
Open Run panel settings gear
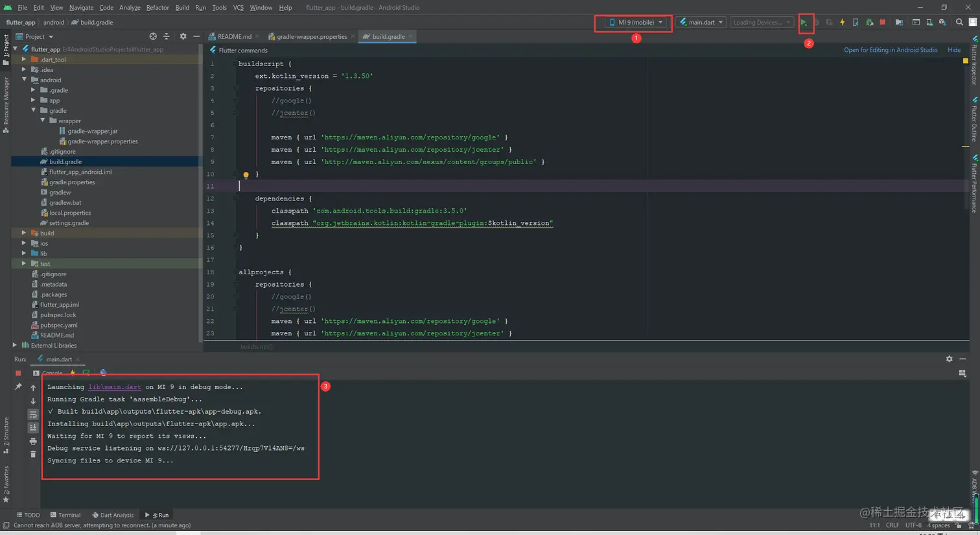tap(950, 359)
